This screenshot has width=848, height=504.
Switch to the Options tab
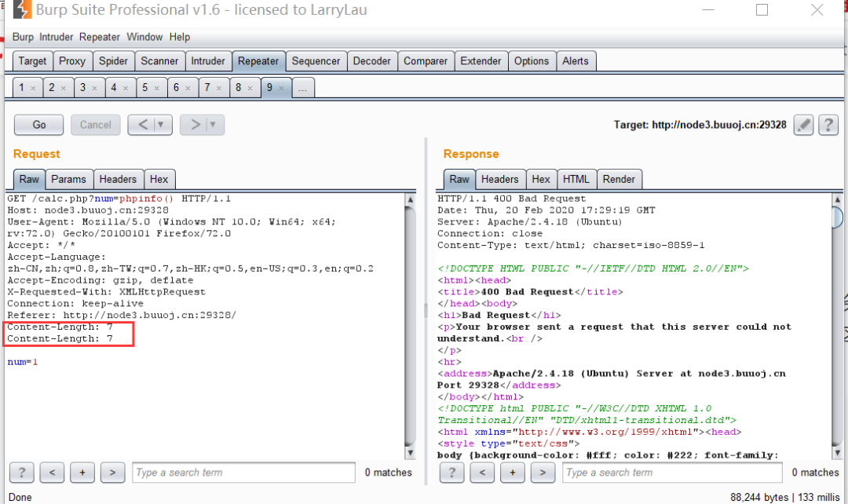(532, 61)
